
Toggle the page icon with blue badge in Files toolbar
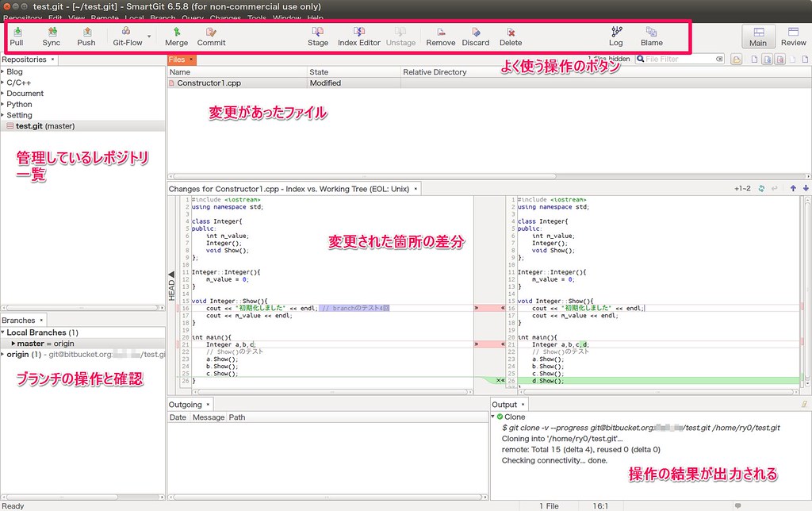[x=768, y=60]
